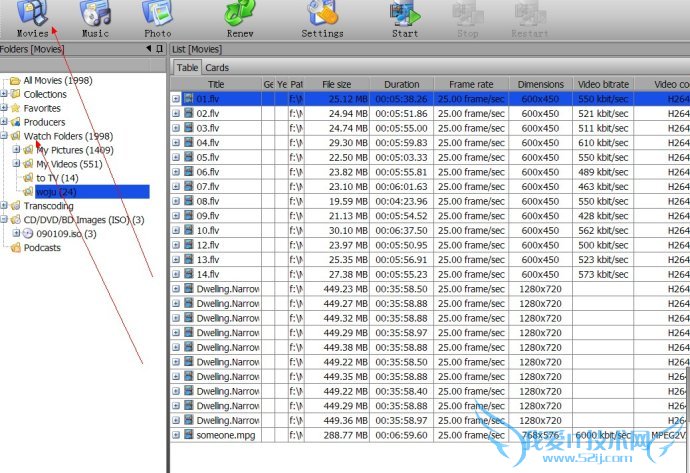Select the Podcasts tree item
The image size is (690, 473).
pos(42,248)
